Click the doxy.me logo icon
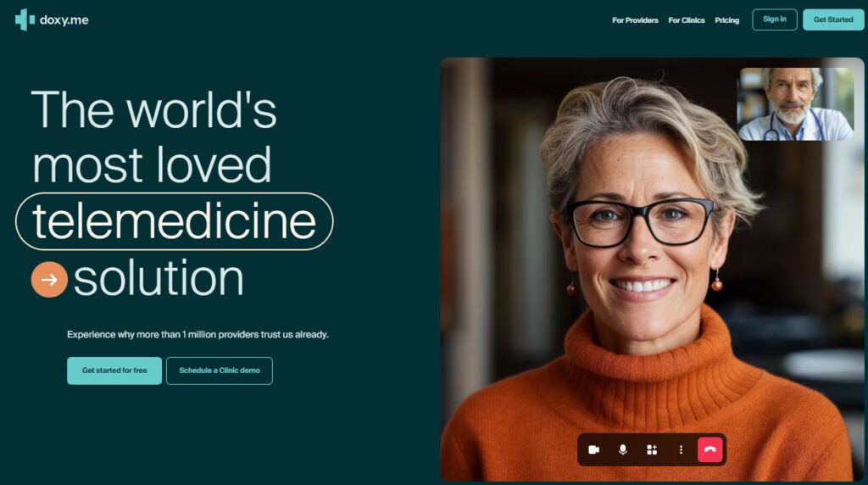This screenshot has width=868, height=485. coord(25,20)
